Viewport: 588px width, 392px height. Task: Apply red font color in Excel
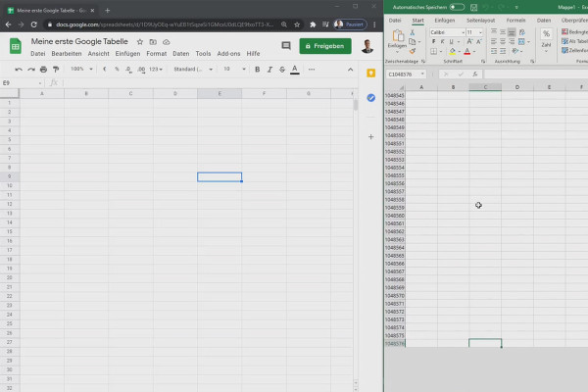(x=467, y=51)
